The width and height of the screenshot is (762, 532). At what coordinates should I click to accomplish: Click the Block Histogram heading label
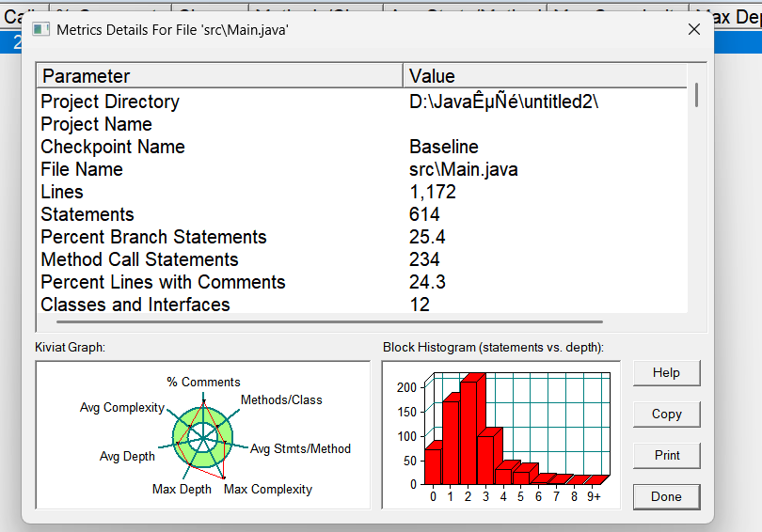click(493, 348)
